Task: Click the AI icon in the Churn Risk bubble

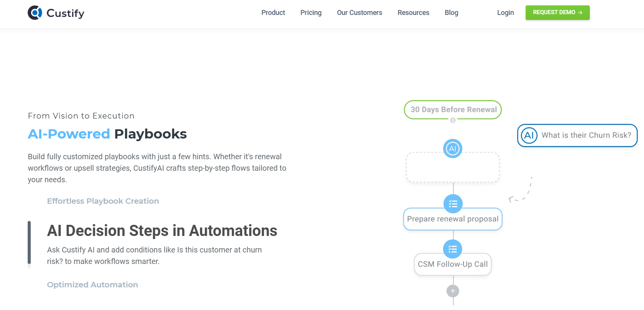Action: (529, 135)
